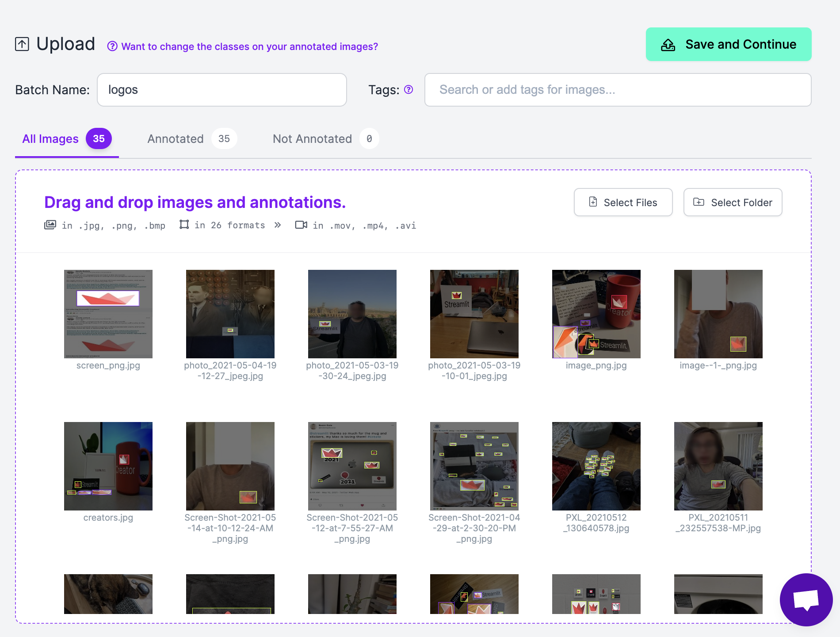Select the All Images tab
Screen dimensions: 840x637
[x=50, y=138]
